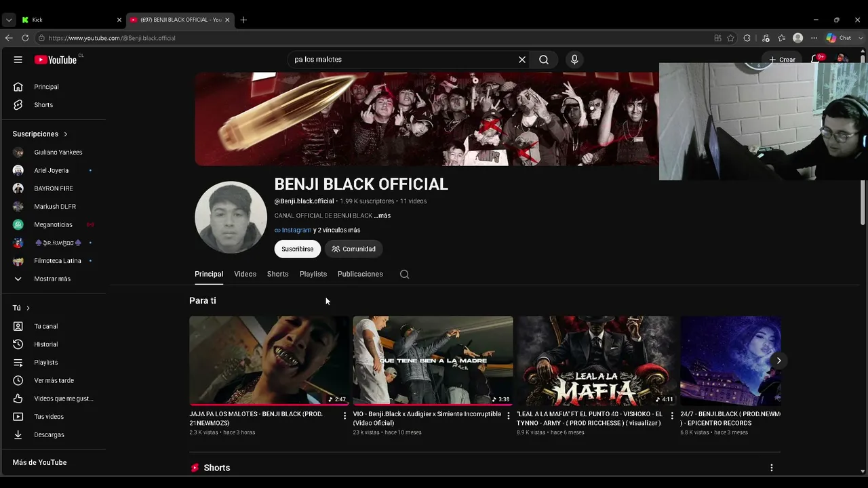Select the Principal channel tab
The image size is (868, 488).
[x=209, y=274]
